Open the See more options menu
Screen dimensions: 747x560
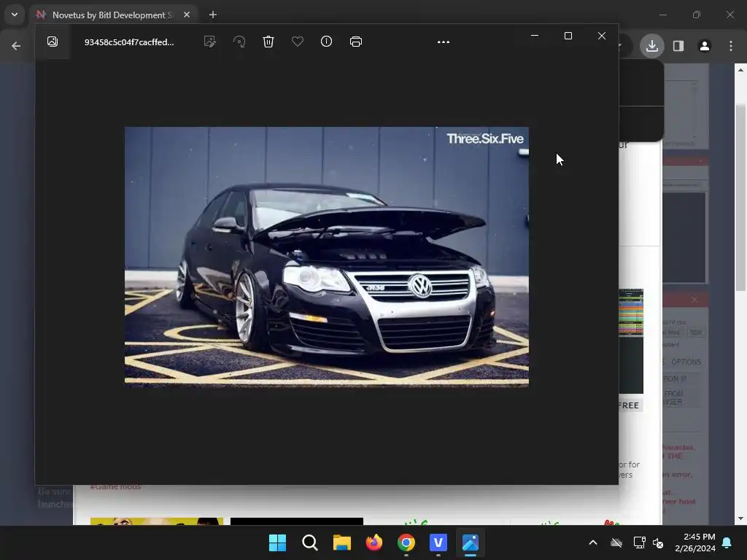pyautogui.click(x=444, y=42)
